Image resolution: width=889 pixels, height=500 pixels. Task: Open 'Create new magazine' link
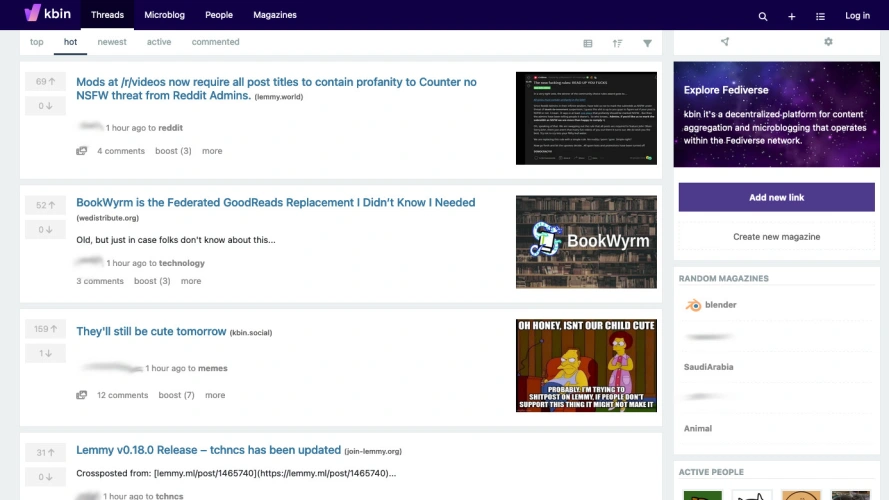(776, 237)
